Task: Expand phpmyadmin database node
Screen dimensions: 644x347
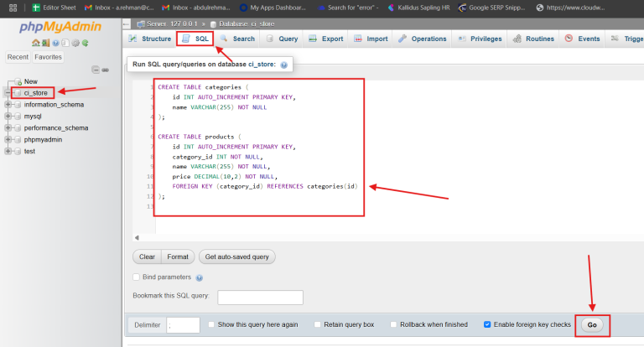Action: (8, 140)
